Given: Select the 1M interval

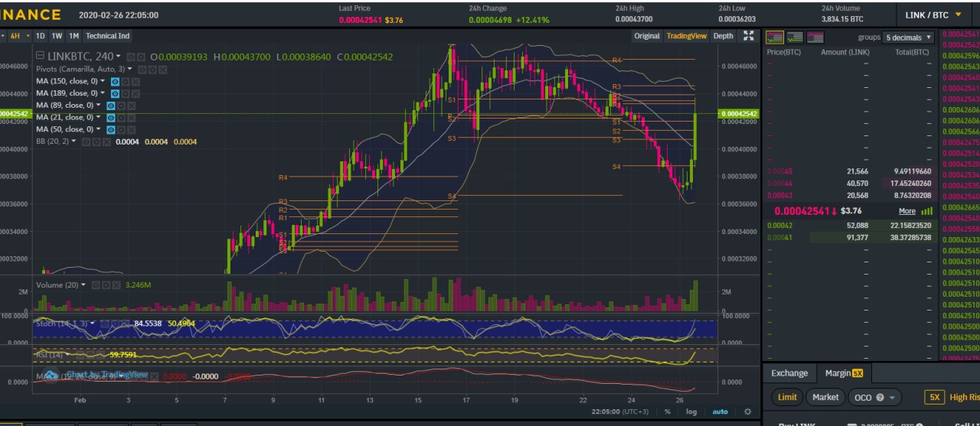Looking at the screenshot, I should coord(73,36).
